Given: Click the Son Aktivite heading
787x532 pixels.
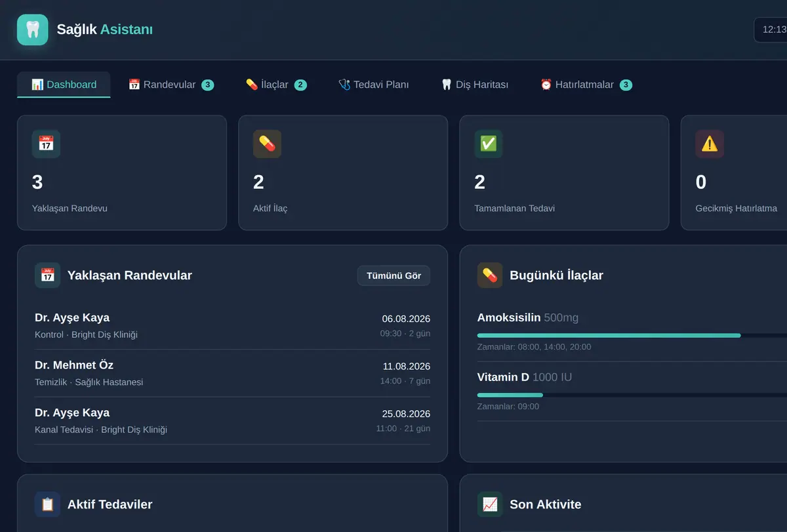Looking at the screenshot, I should point(546,504).
